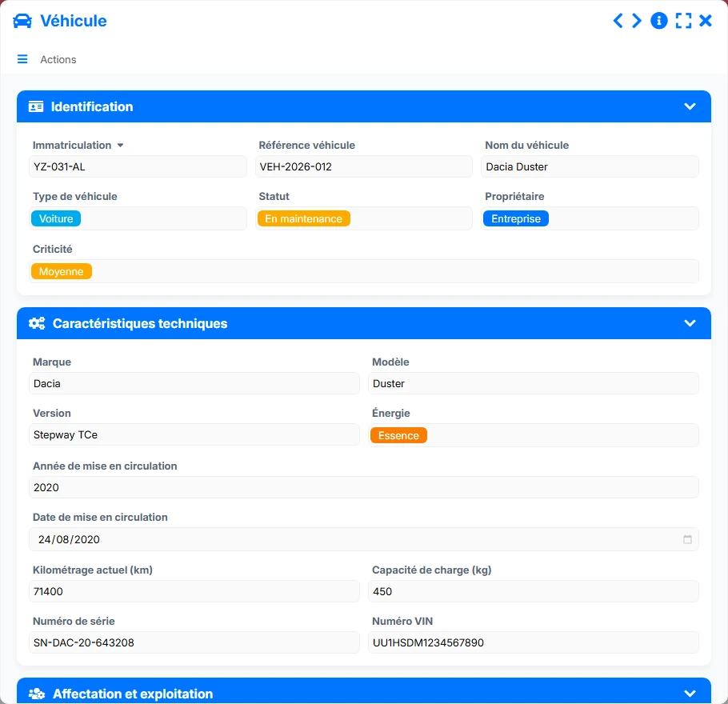
Task: Click the Type de véhicule label
Action: click(74, 197)
